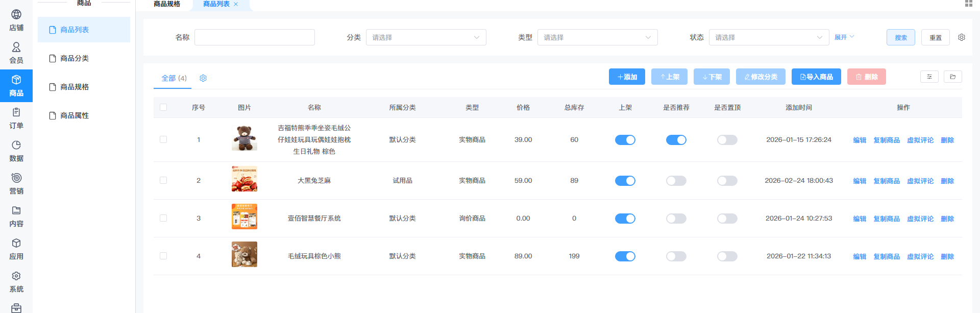Open 商品属性 in the side menu
Viewport: 980px width, 313px height.
point(84,115)
